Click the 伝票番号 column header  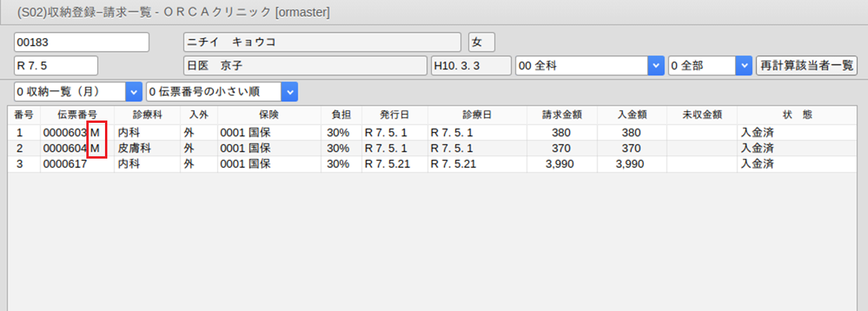(x=76, y=115)
